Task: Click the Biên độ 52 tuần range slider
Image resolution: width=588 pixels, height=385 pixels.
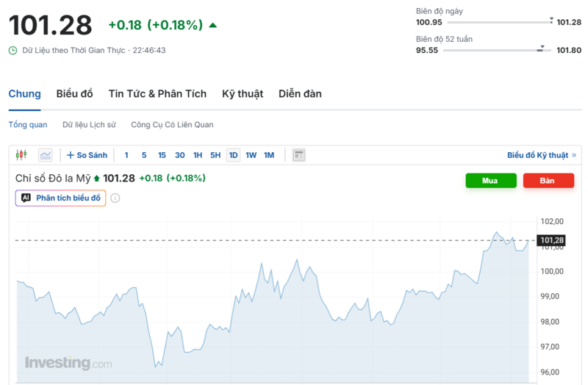Action: tap(498, 50)
